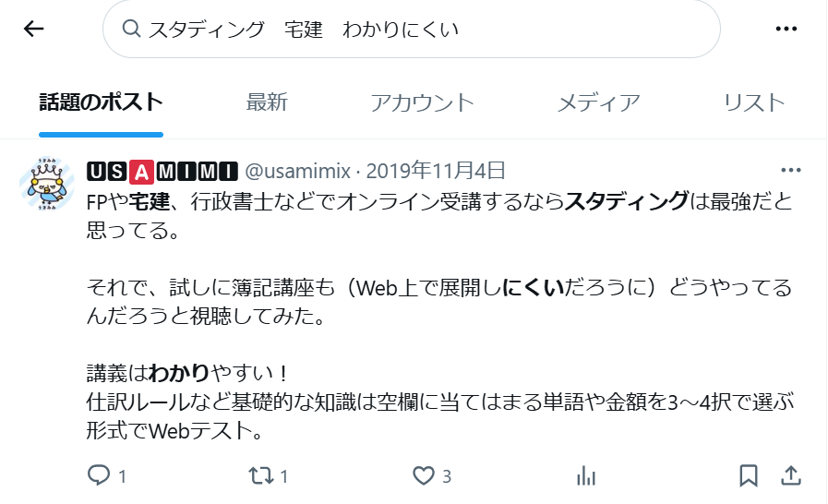The image size is (828, 504).
Task: Open the アカウント tab
Action: click(x=422, y=102)
